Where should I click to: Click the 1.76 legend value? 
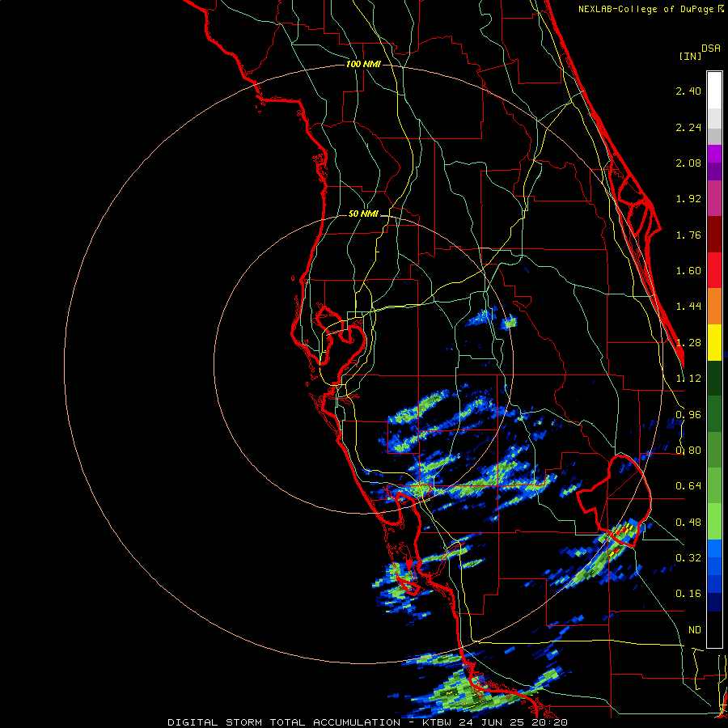(688, 235)
